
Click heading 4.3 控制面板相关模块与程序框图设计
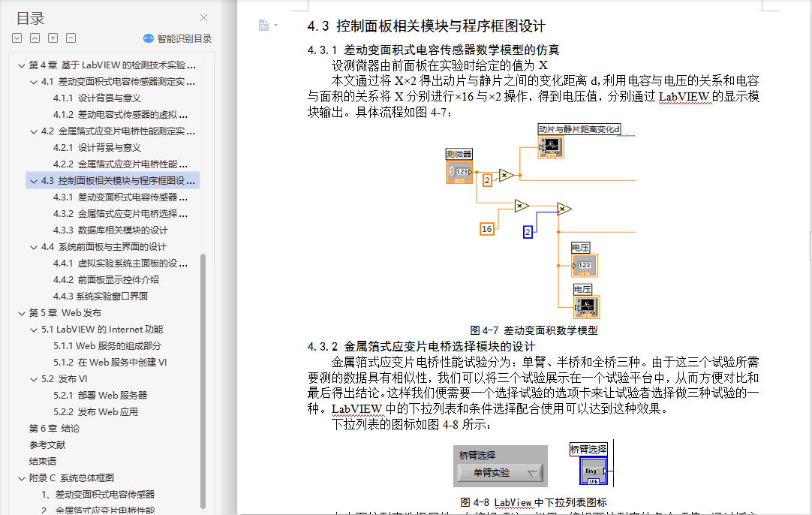tap(426, 26)
